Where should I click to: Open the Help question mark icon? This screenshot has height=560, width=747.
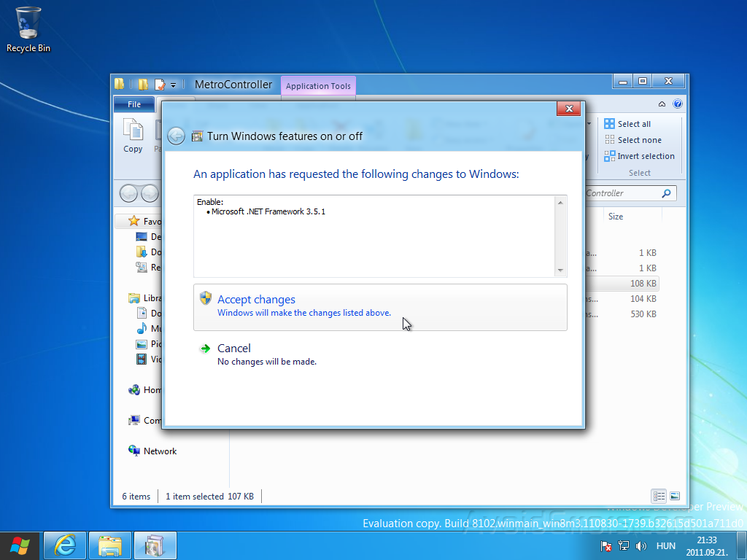(676, 104)
